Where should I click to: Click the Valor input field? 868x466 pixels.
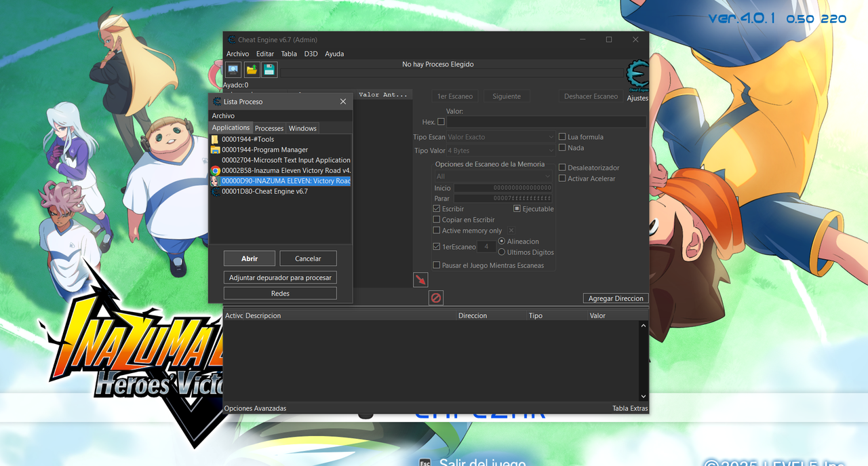[x=547, y=122]
